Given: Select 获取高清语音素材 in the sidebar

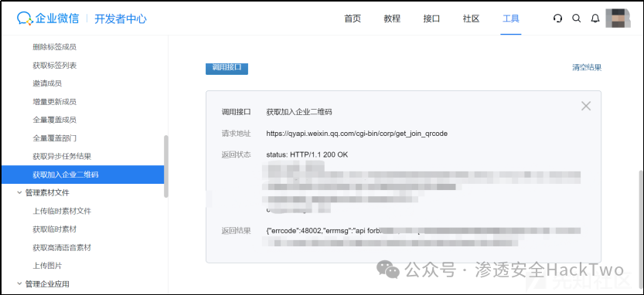Looking at the screenshot, I should pos(62,247).
